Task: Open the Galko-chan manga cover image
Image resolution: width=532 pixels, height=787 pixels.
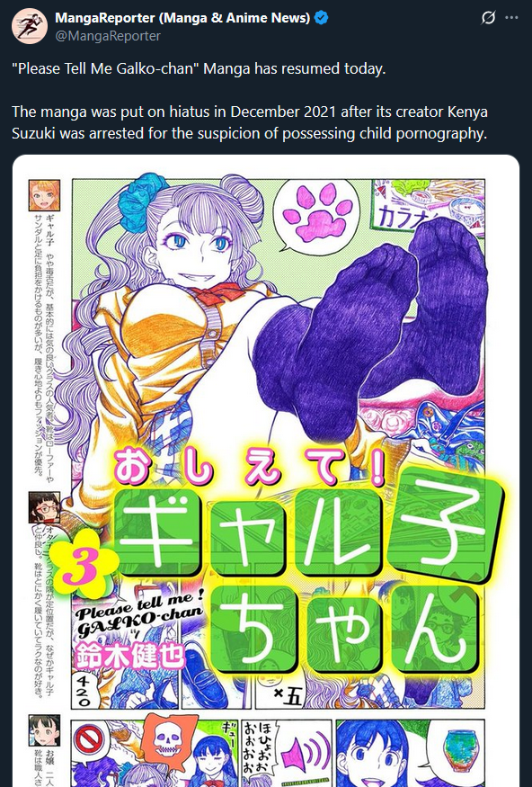Action: 266,470
